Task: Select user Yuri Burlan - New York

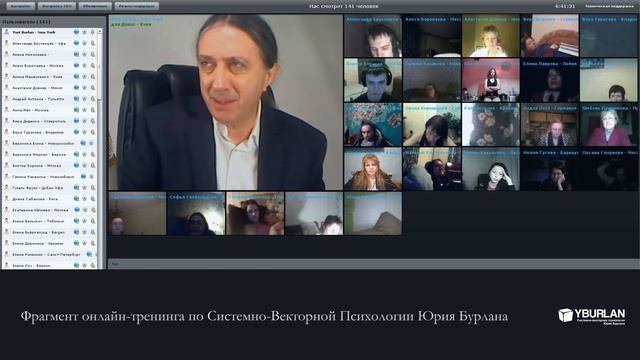Action: click(x=33, y=32)
